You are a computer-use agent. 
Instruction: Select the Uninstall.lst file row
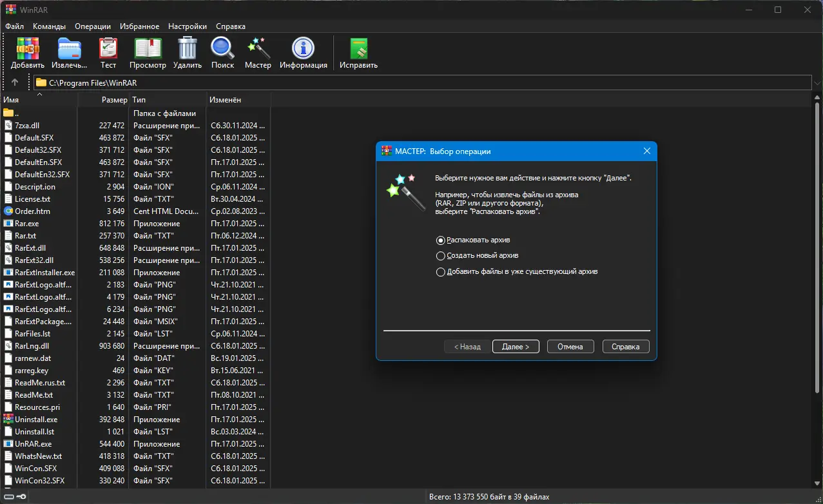[x=135, y=432]
